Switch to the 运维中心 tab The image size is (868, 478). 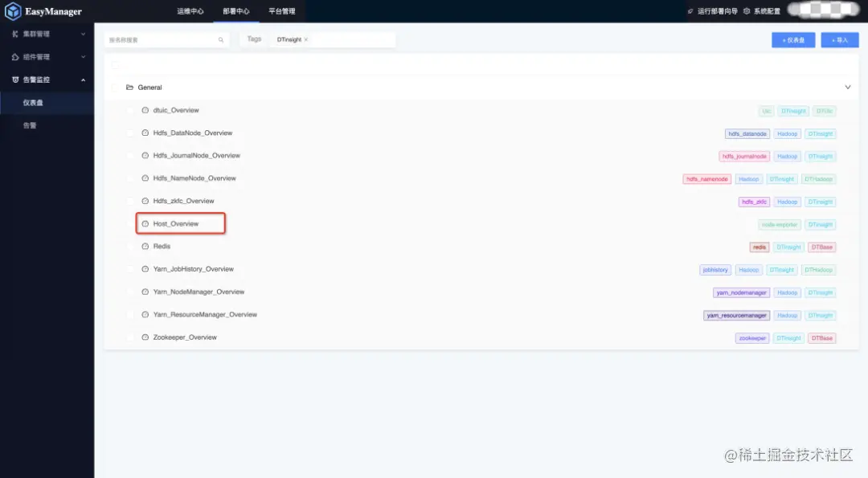(190, 11)
